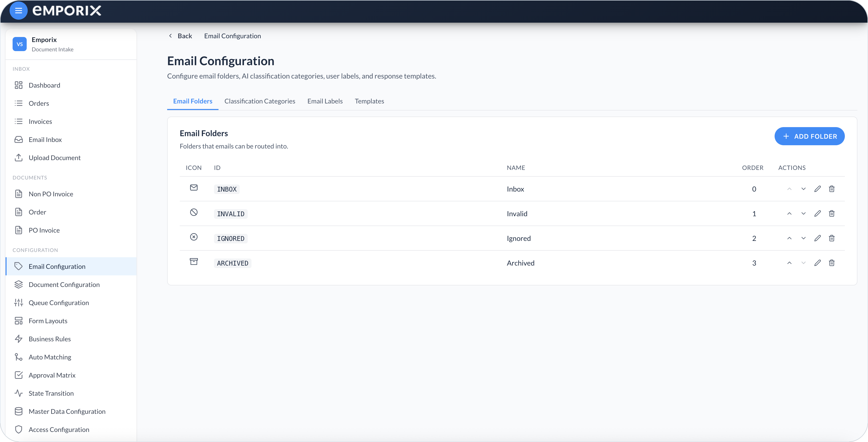The width and height of the screenshot is (868, 442).
Task: Click the archive box icon in ARCHIVED row
Action: [x=194, y=262]
